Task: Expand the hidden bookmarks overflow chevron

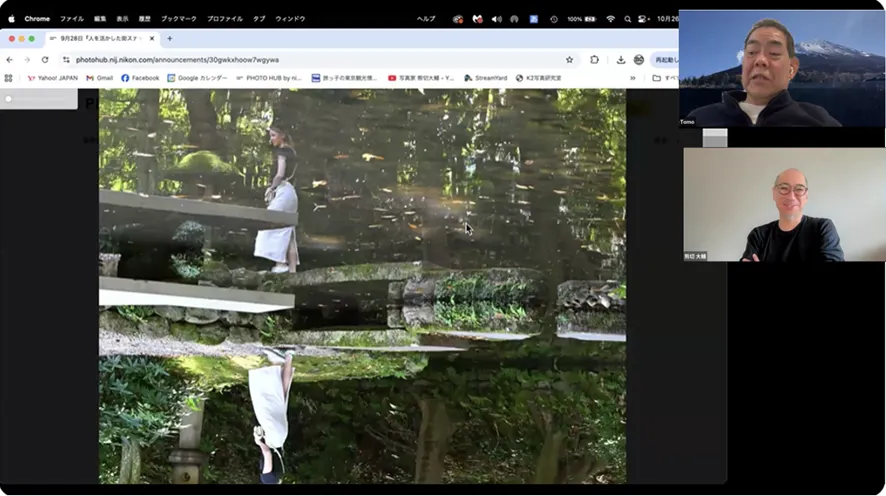Action: [x=632, y=77]
